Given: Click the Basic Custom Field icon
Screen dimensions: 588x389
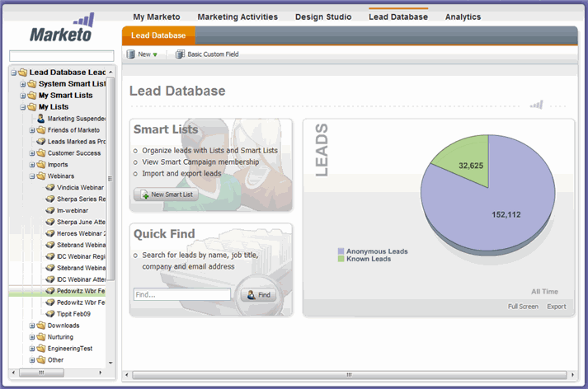Looking at the screenshot, I should 180,54.
